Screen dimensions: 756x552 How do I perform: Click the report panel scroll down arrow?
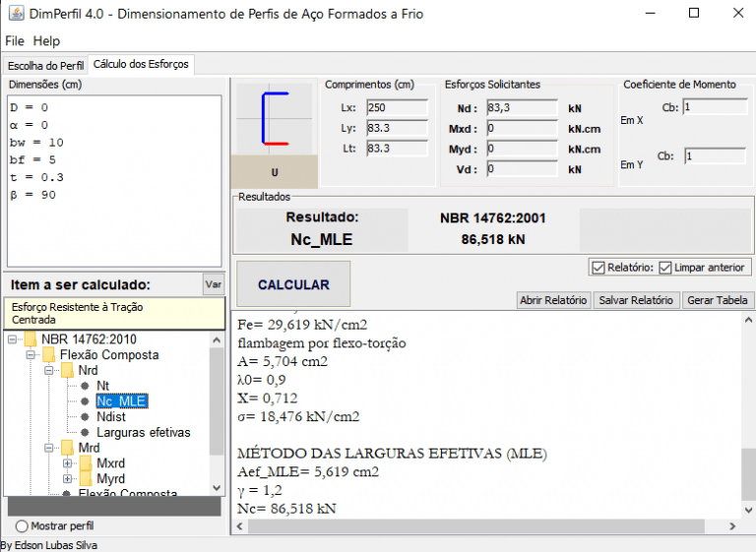pos(748,510)
